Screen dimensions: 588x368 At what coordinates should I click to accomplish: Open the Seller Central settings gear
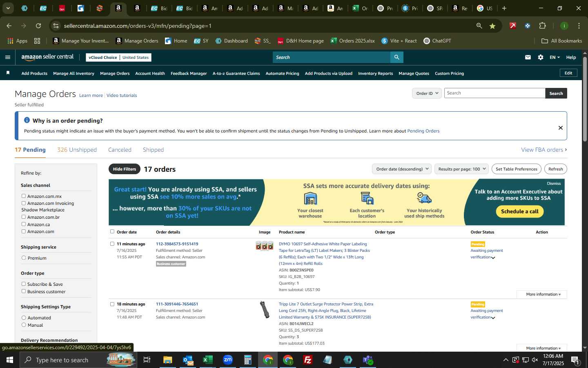click(541, 57)
